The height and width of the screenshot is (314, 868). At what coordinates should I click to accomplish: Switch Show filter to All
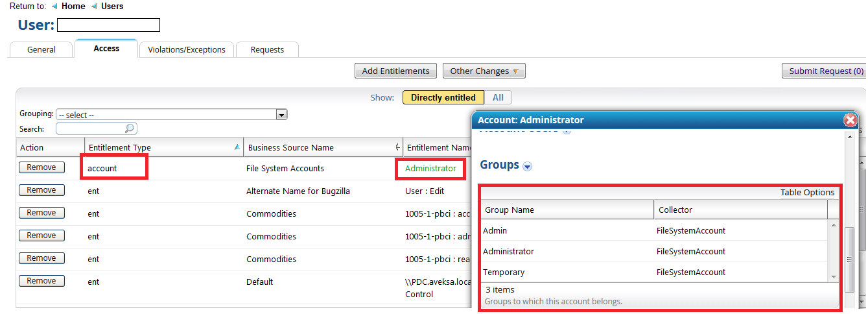pyautogui.click(x=498, y=97)
